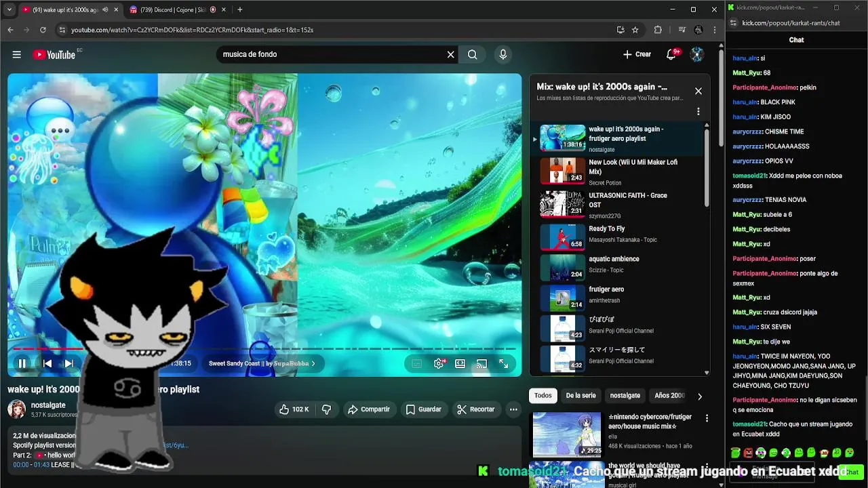Open YouTube notifications bell

(671, 54)
